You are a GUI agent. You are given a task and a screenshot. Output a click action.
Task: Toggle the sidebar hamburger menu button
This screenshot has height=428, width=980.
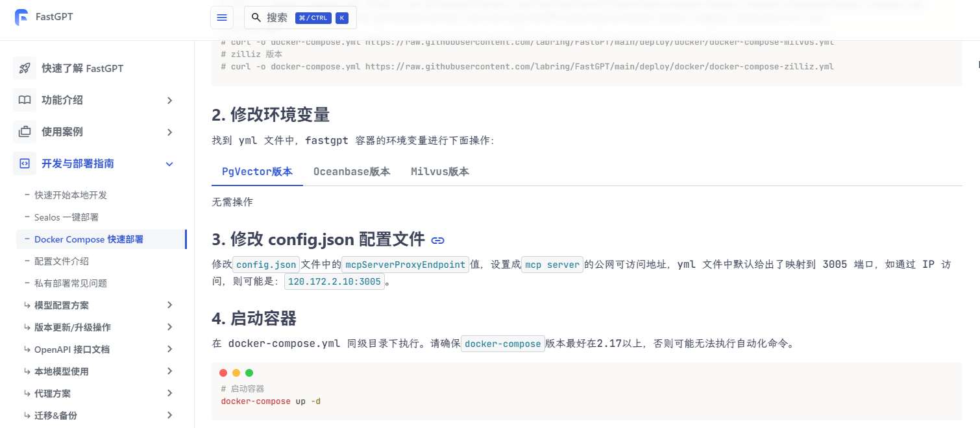pyautogui.click(x=222, y=18)
